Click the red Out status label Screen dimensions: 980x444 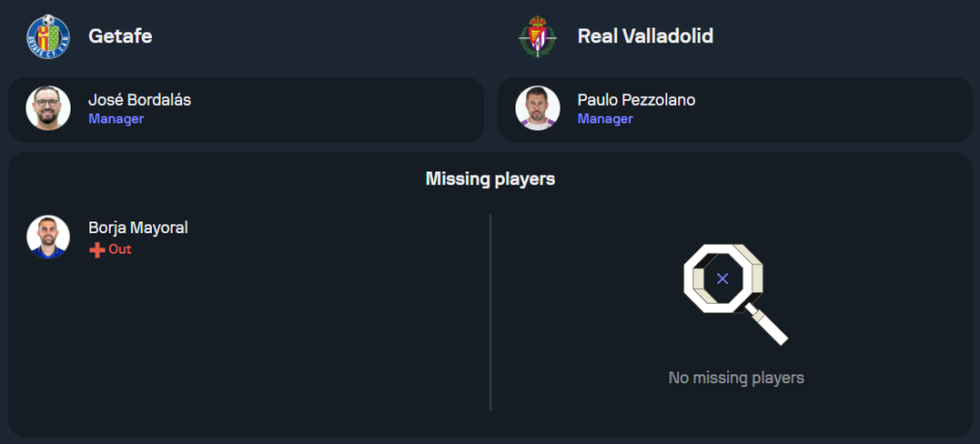[x=120, y=250]
